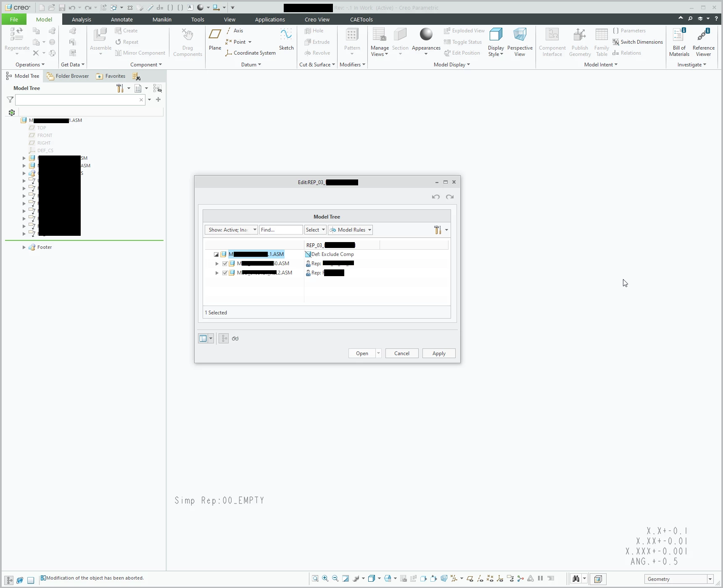This screenshot has height=588, width=723.
Task: Click the Open button in the dialog
Action: click(362, 353)
